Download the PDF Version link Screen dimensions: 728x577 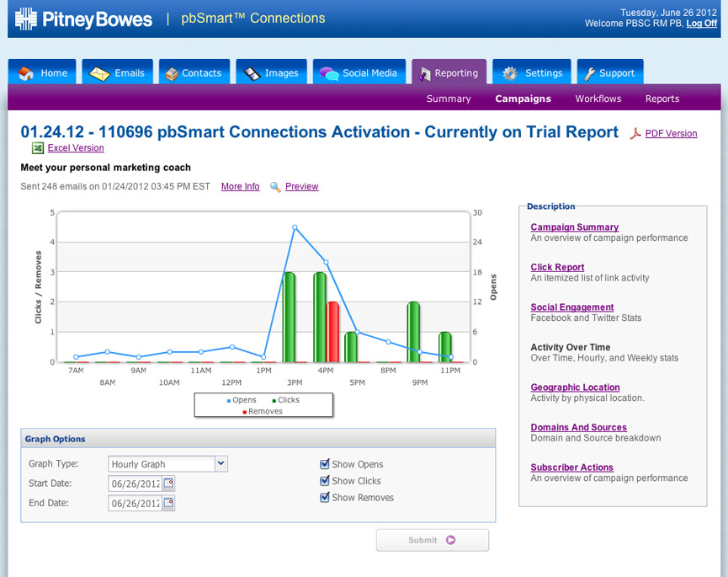tap(671, 133)
